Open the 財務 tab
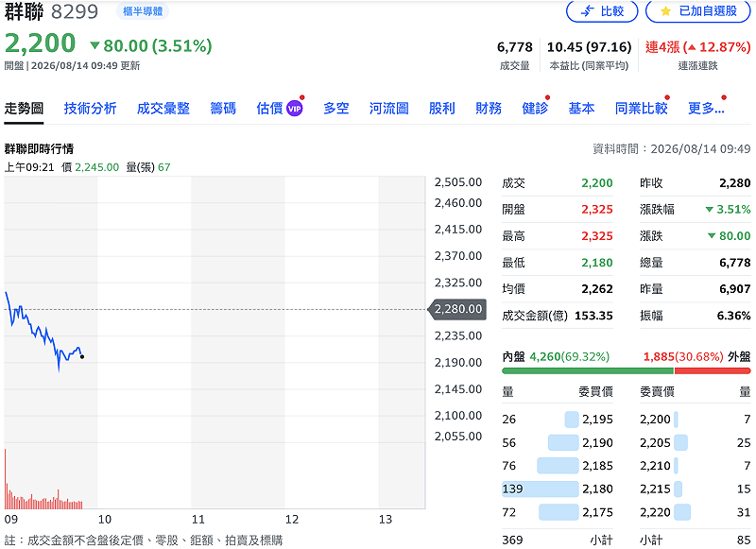 (x=489, y=109)
